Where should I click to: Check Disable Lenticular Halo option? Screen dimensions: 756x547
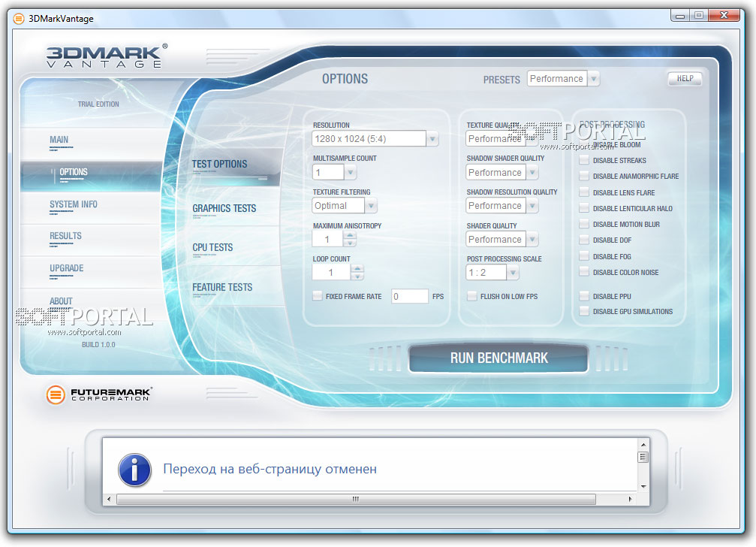[584, 208]
